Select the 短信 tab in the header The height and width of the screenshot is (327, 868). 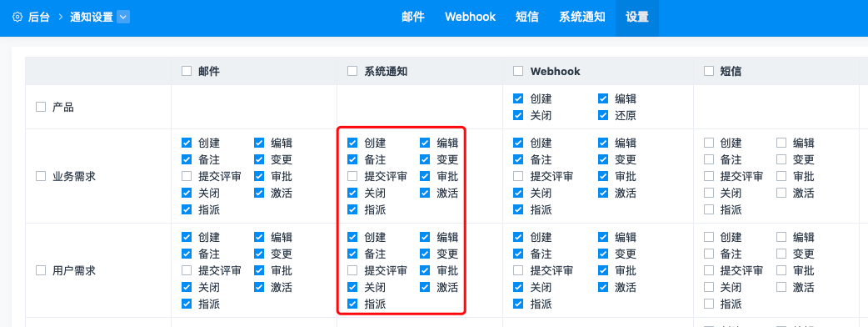coord(527,18)
